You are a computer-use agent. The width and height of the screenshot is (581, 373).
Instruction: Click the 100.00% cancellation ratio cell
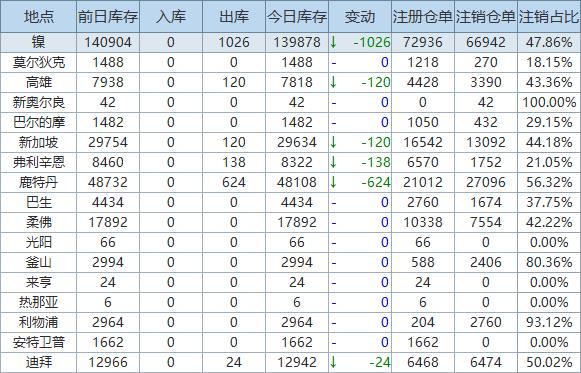[549, 102]
